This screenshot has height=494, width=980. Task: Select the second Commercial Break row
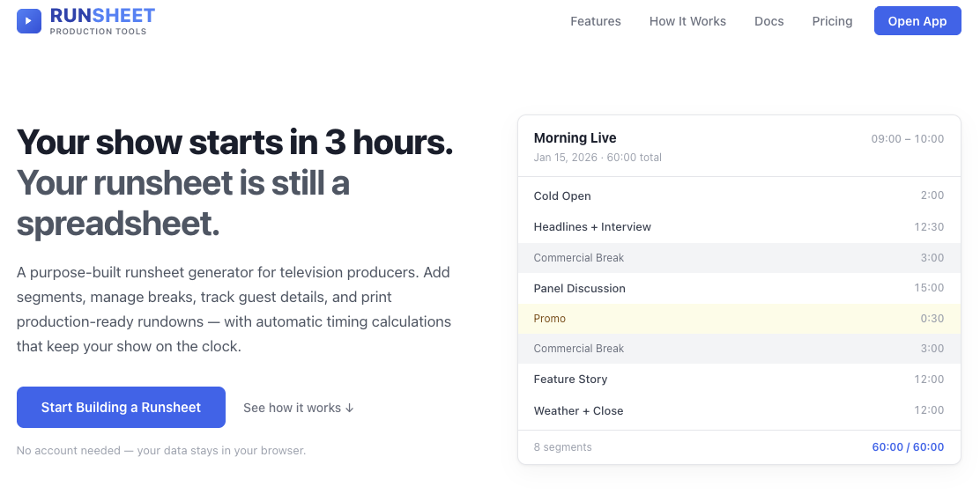point(739,349)
